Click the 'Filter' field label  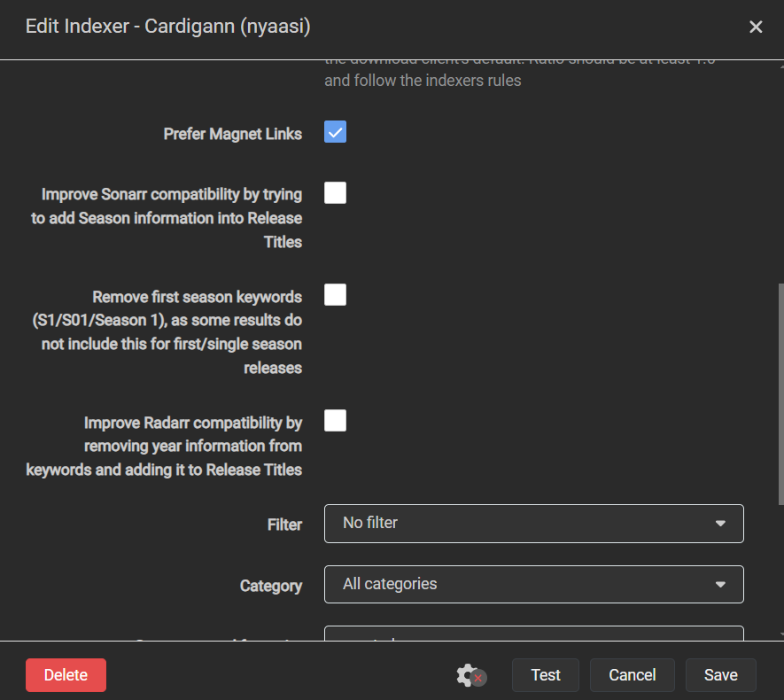click(x=284, y=525)
